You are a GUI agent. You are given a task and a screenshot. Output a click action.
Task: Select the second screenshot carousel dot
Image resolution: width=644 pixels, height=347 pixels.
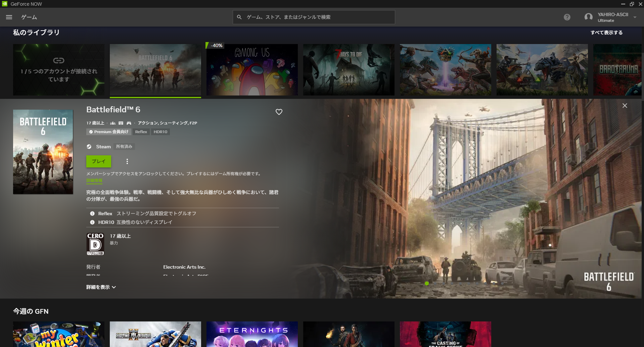(x=435, y=283)
